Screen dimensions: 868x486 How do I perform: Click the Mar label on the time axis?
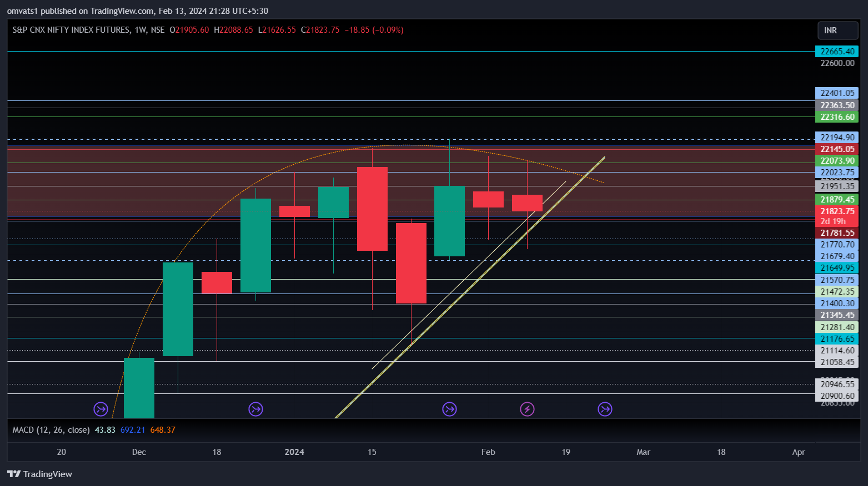coord(643,452)
